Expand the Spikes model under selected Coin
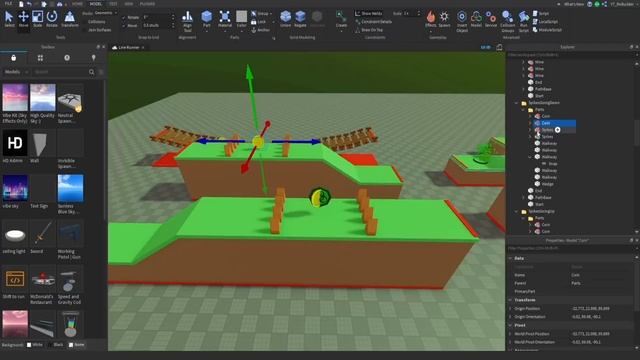Image resolution: width=640 pixels, height=360 pixels. [x=530, y=130]
